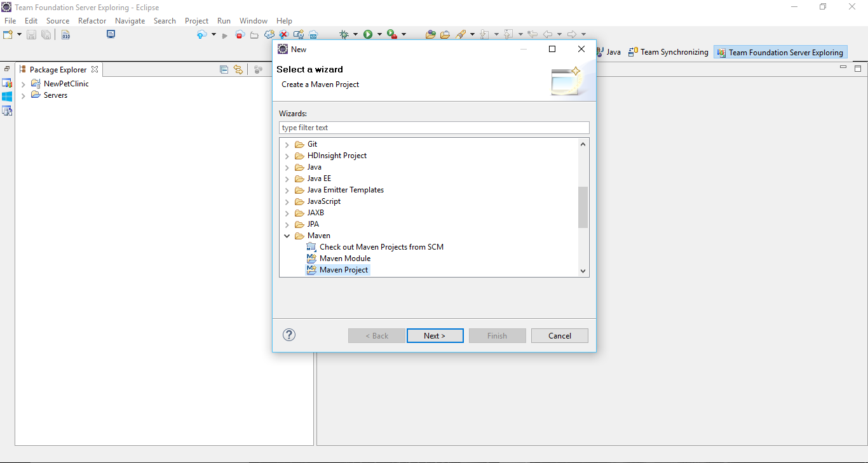
Task: Open the Debug dropdown arrow
Action: coord(355,34)
